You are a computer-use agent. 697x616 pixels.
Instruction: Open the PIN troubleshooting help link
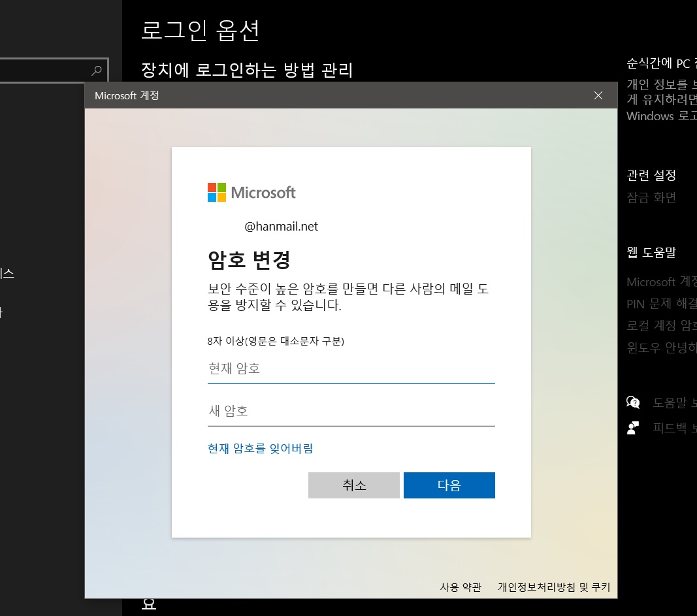click(662, 304)
